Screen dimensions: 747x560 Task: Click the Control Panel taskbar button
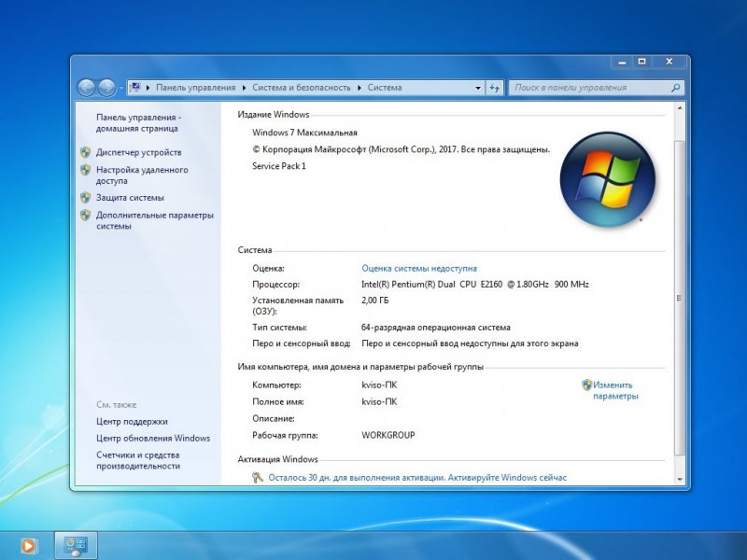click(x=76, y=546)
